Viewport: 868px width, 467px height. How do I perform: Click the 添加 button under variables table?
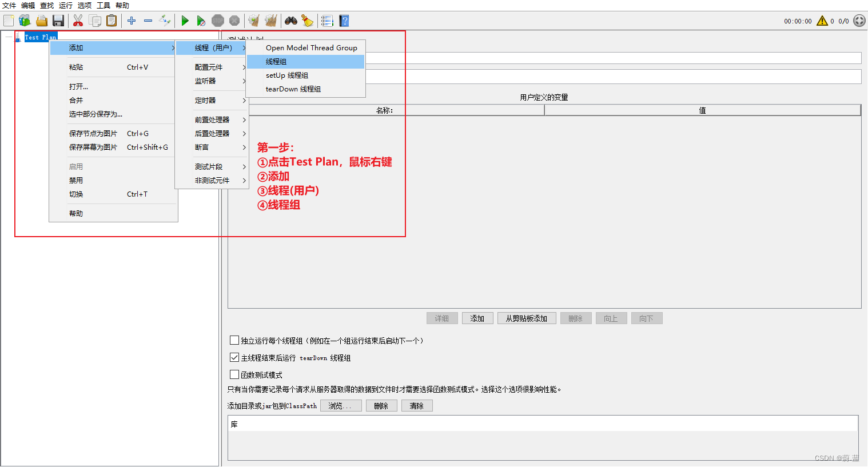click(477, 318)
